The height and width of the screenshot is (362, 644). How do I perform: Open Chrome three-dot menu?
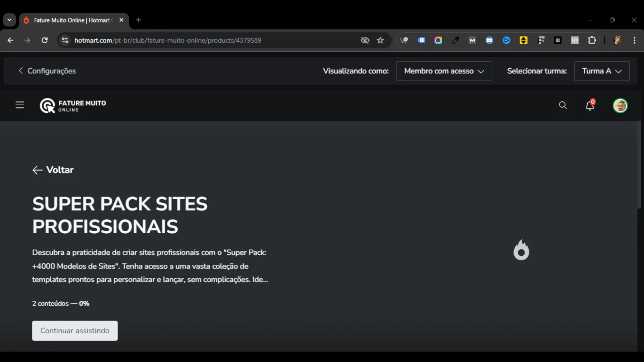pyautogui.click(x=634, y=40)
